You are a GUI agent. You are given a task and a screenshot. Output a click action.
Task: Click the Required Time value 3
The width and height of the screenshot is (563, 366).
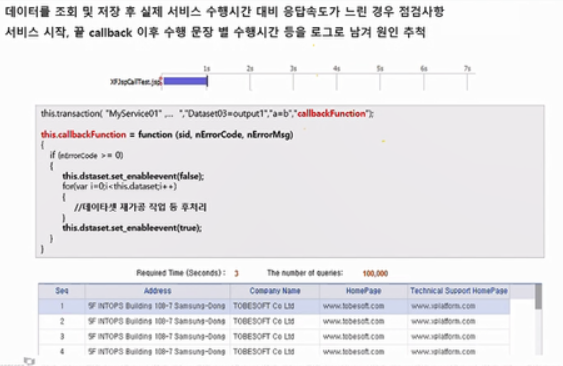tap(236, 273)
